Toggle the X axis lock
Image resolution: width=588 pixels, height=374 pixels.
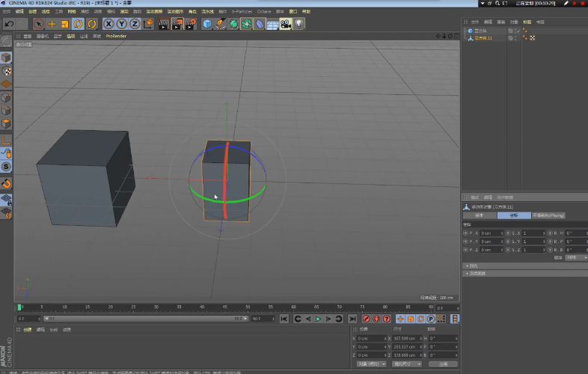(x=108, y=24)
